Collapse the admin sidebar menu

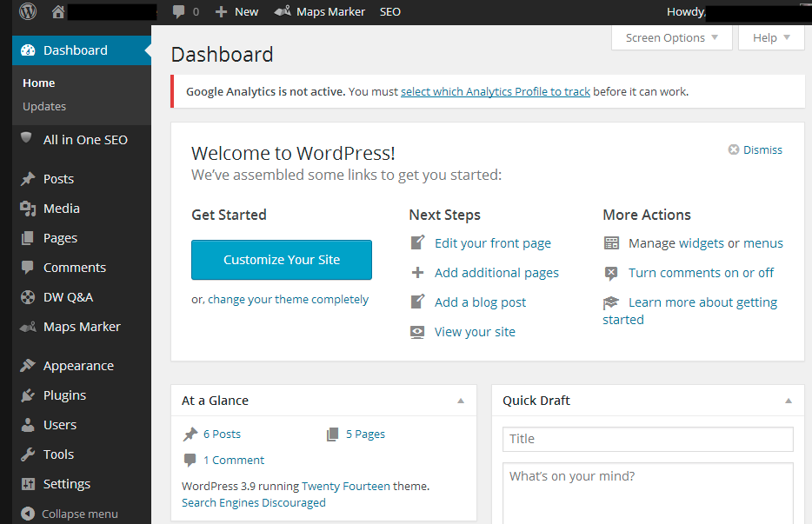point(70,514)
